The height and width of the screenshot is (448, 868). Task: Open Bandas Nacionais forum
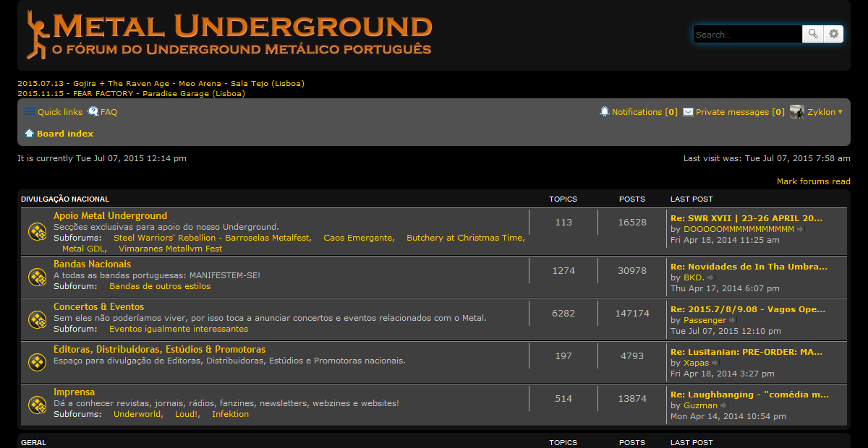[93, 264]
